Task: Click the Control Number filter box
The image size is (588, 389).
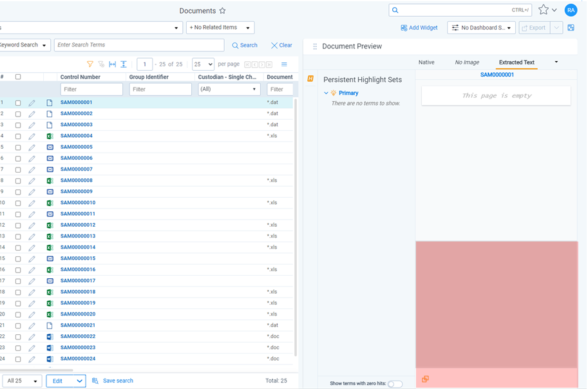Action: (x=91, y=90)
